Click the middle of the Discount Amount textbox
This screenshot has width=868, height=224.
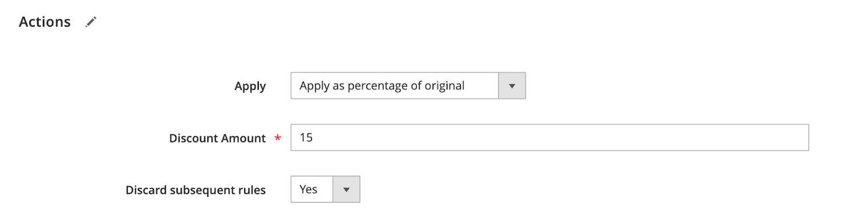point(549,138)
